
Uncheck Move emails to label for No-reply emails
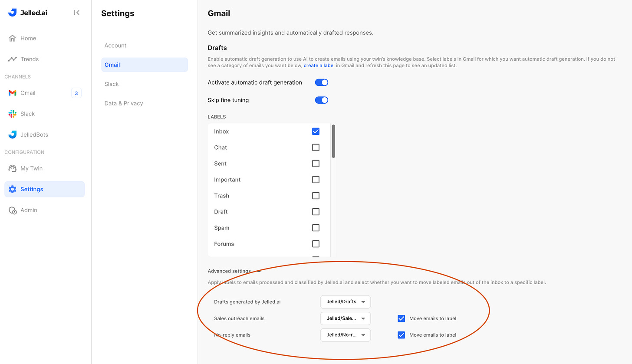pos(402,335)
